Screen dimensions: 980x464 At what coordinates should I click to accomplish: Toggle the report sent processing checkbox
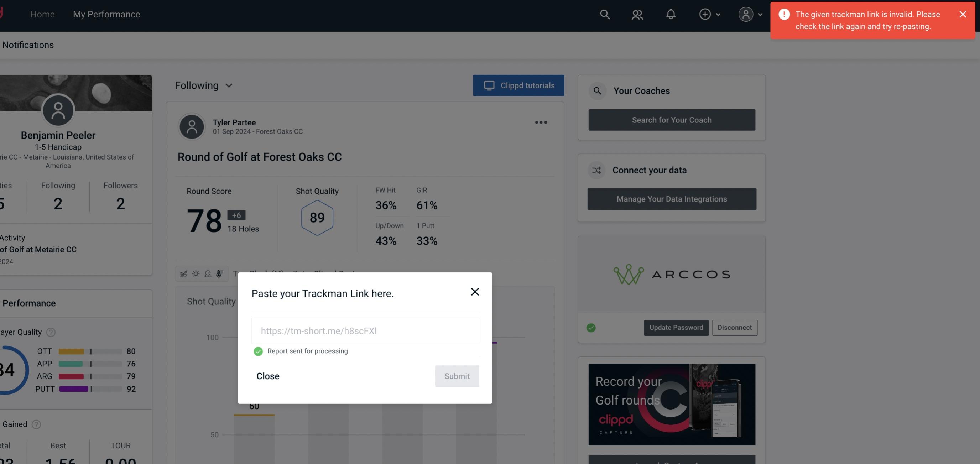point(257,351)
